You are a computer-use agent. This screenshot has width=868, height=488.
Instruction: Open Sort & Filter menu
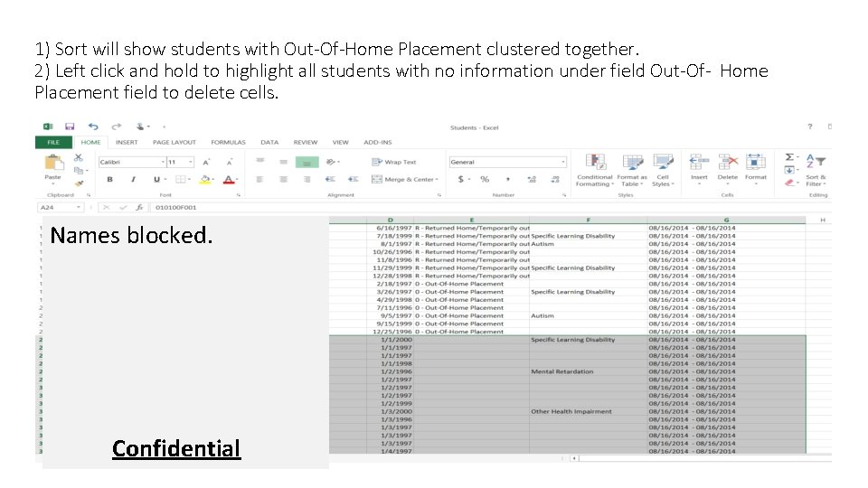click(816, 171)
